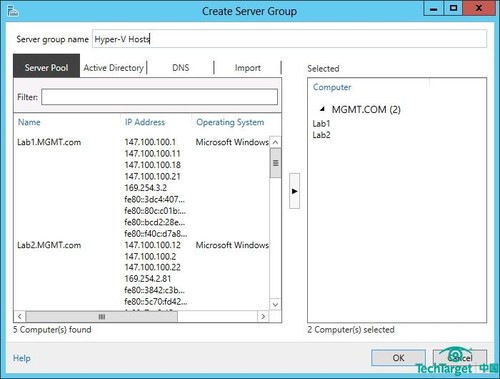Click the IP address 147.100.100.2
The image size is (500, 379).
click(150, 256)
